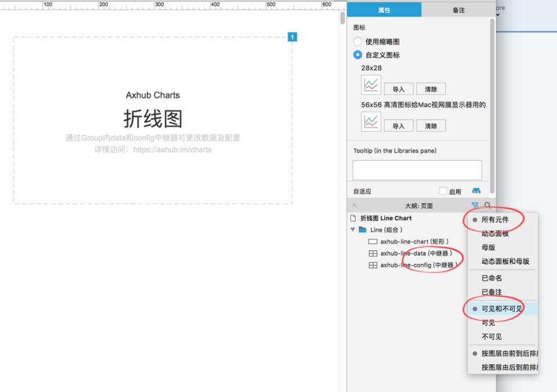Click the Axhub Charts label on canvas
This screenshot has width=557, height=392.
153,95
